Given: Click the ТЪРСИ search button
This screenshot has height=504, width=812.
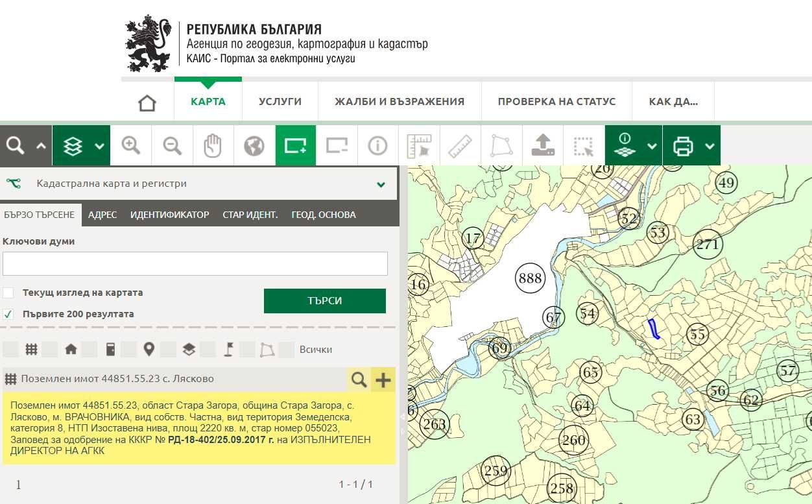Looking at the screenshot, I should tap(324, 301).
